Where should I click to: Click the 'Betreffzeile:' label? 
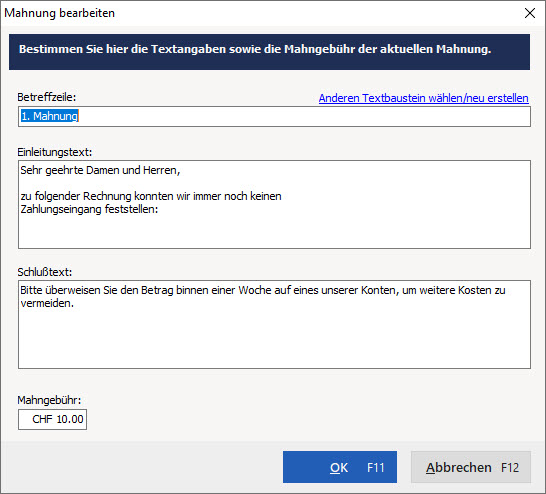click(47, 97)
